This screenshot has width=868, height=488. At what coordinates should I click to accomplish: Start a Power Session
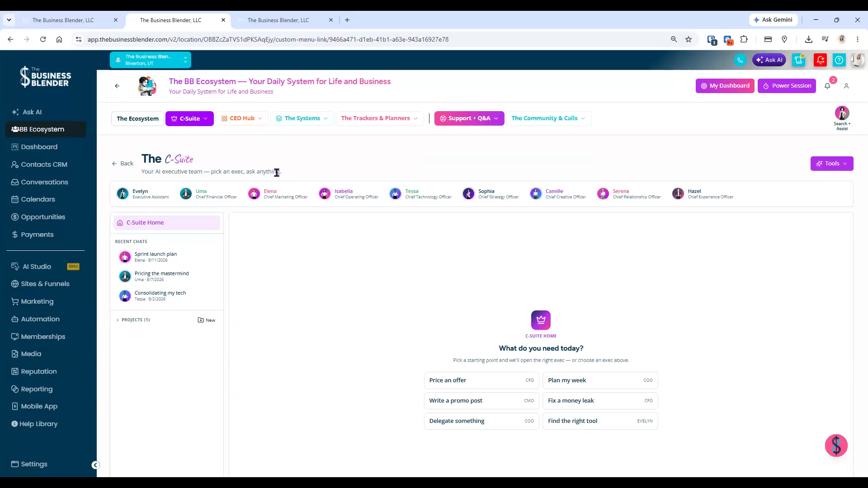click(787, 86)
